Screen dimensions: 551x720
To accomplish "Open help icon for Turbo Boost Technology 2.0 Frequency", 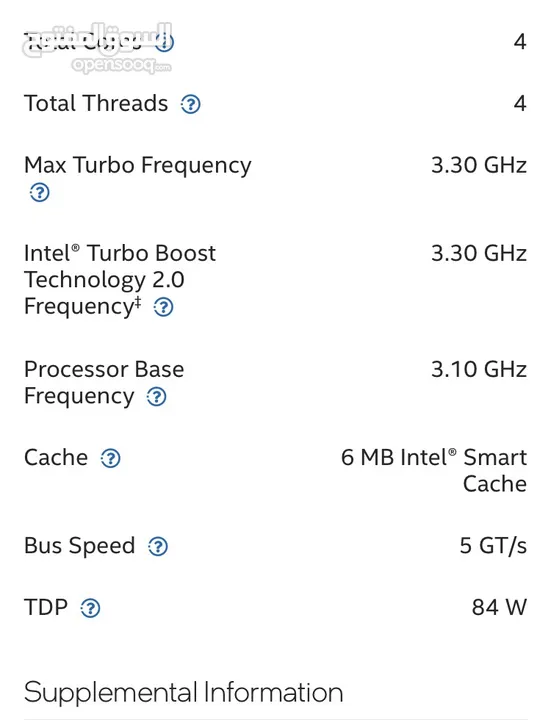I will click(163, 307).
